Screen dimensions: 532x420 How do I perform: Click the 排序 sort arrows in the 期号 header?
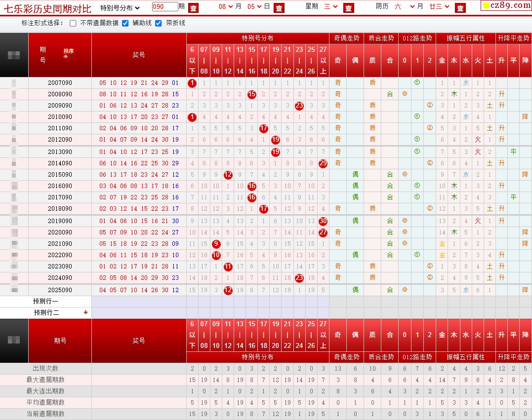click(x=68, y=53)
